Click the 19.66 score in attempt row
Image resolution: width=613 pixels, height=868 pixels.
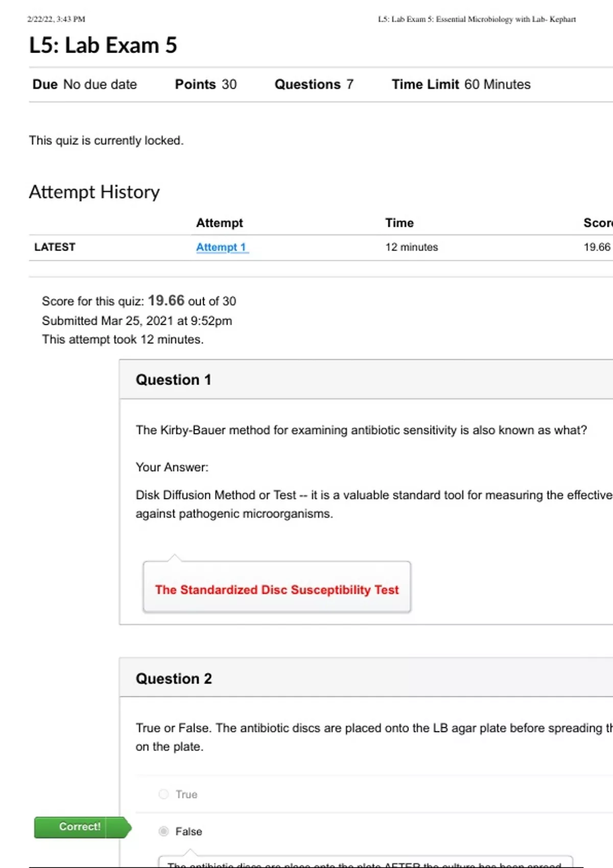597,247
